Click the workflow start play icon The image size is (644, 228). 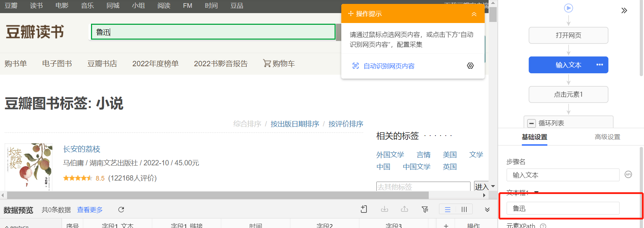pyautogui.click(x=568, y=8)
